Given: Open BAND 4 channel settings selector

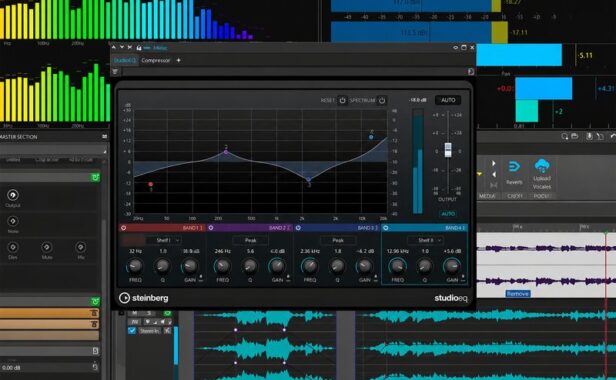Looking at the screenshot, I should (x=455, y=228).
